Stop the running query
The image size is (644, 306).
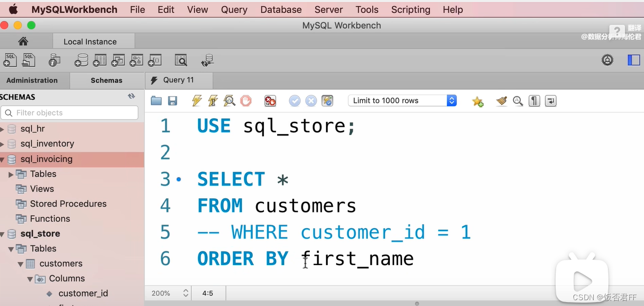pyautogui.click(x=246, y=101)
